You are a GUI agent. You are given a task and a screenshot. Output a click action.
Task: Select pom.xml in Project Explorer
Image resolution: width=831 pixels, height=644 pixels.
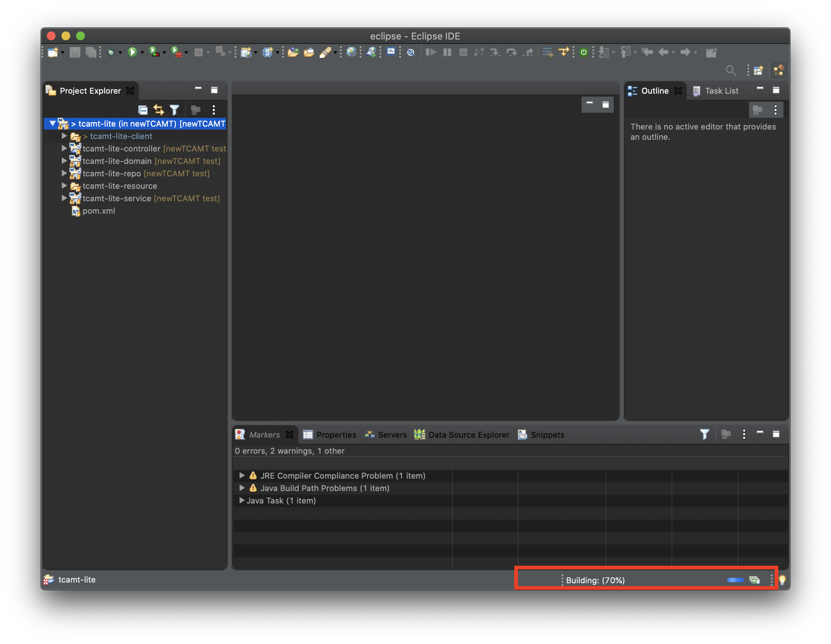click(x=98, y=211)
